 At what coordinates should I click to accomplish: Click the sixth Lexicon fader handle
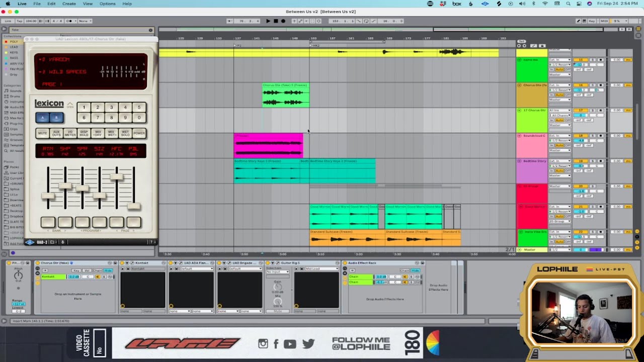point(134,206)
